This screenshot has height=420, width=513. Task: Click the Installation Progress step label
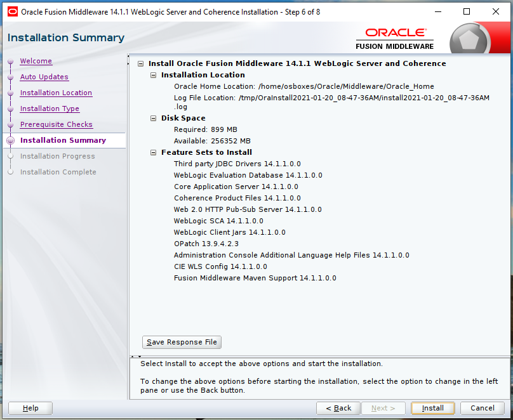pyautogui.click(x=58, y=156)
